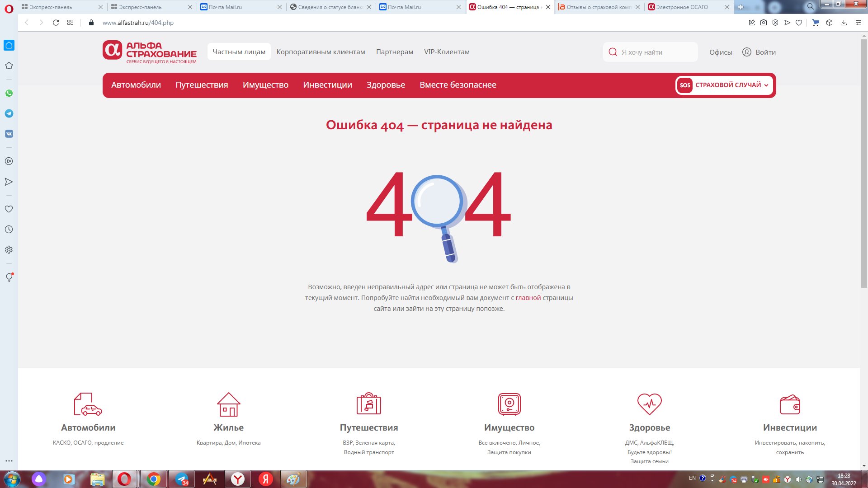This screenshot has width=868, height=488.
Task: Click the page vertical scrollbar
Action: coord(864,163)
